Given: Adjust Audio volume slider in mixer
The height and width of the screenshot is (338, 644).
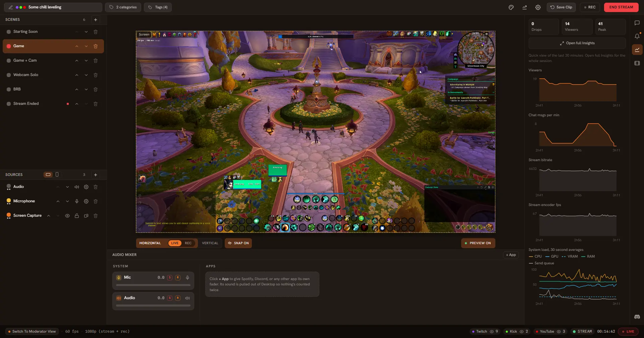Looking at the screenshot, I should (x=153, y=306).
